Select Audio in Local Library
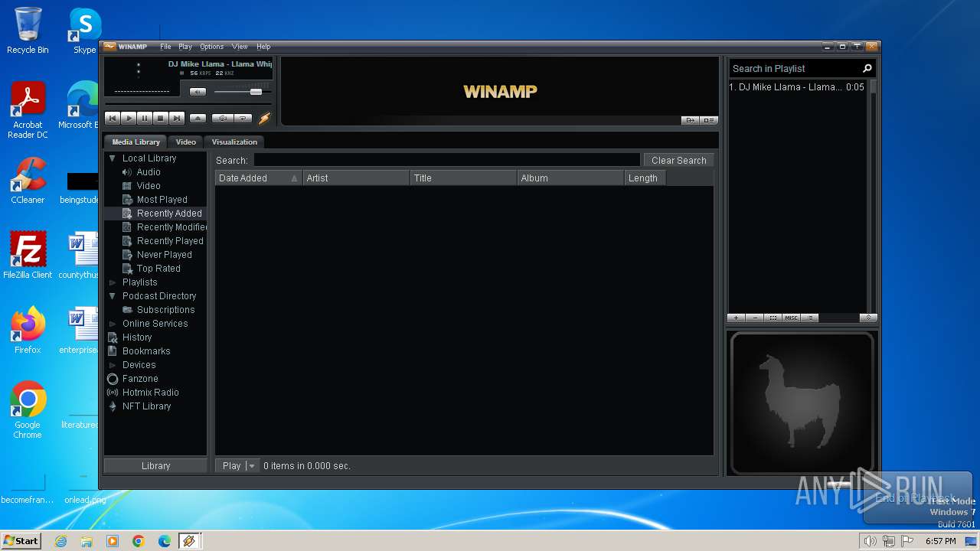The image size is (980, 551). click(149, 172)
